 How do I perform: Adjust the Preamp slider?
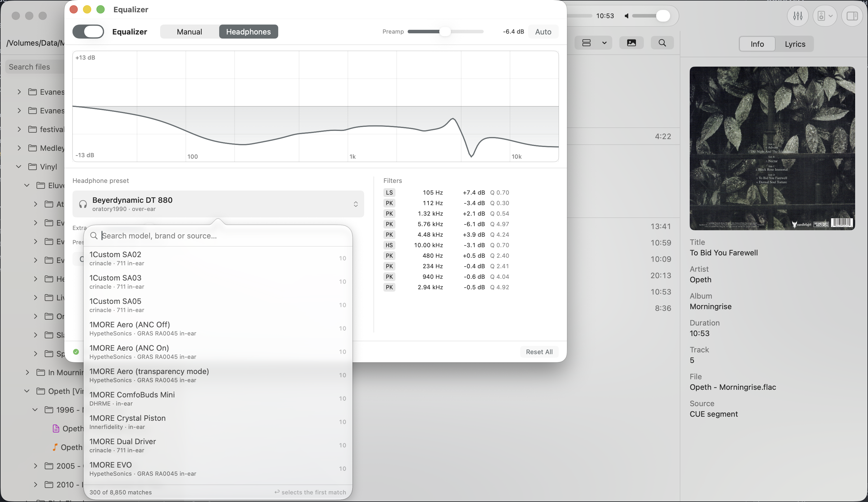pos(445,32)
